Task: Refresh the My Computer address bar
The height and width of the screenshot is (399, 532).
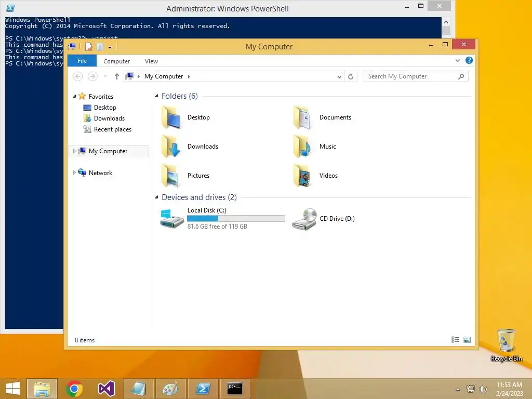Action: (x=351, y=77)
